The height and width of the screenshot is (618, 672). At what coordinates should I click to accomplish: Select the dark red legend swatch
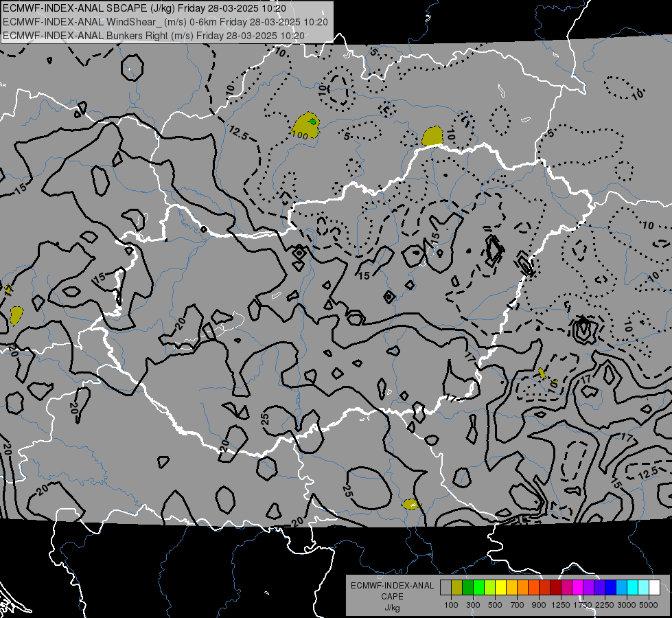pyautogui.click(x=556, y=588)
